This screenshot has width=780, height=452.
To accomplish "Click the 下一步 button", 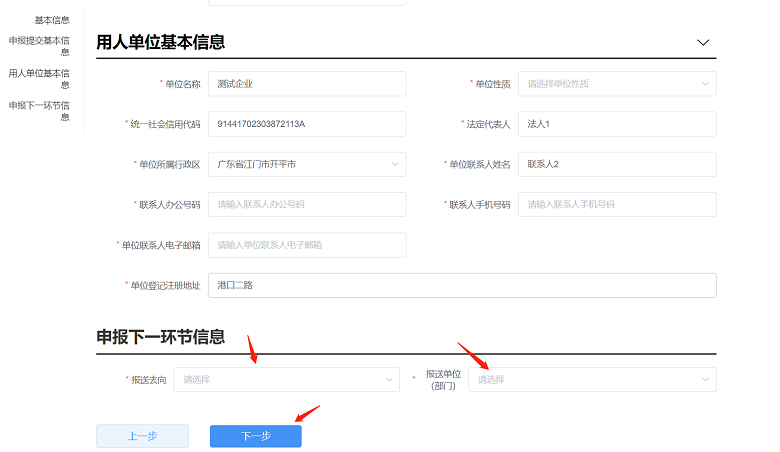I will pyautogui.click(x=256, y=436).
